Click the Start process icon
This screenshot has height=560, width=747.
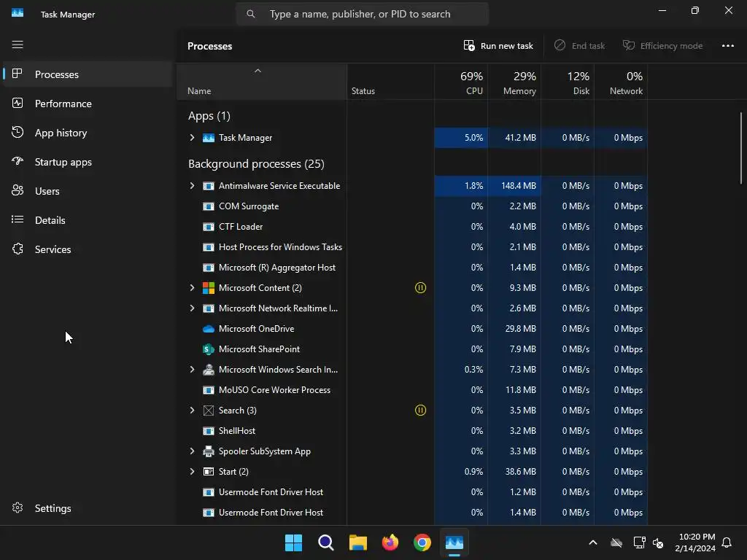click(x=208, y=472)
